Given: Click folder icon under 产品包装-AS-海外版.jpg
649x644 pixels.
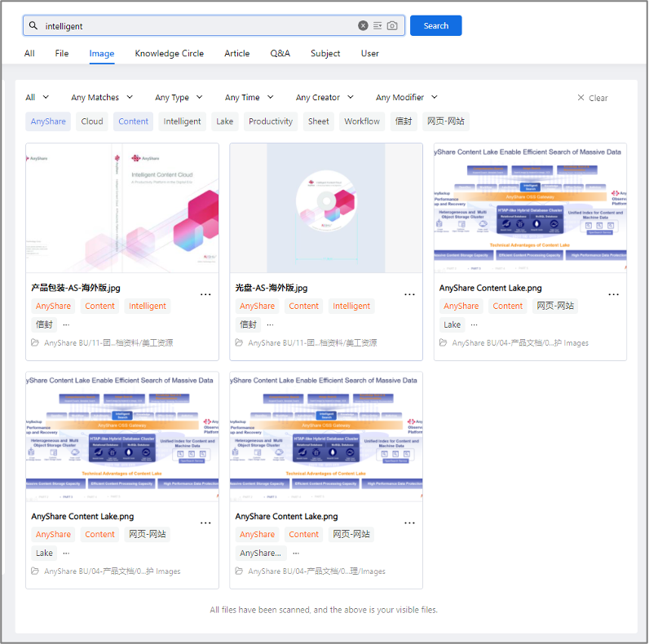Looking at the screenshot, I should [x=36, y=343].
